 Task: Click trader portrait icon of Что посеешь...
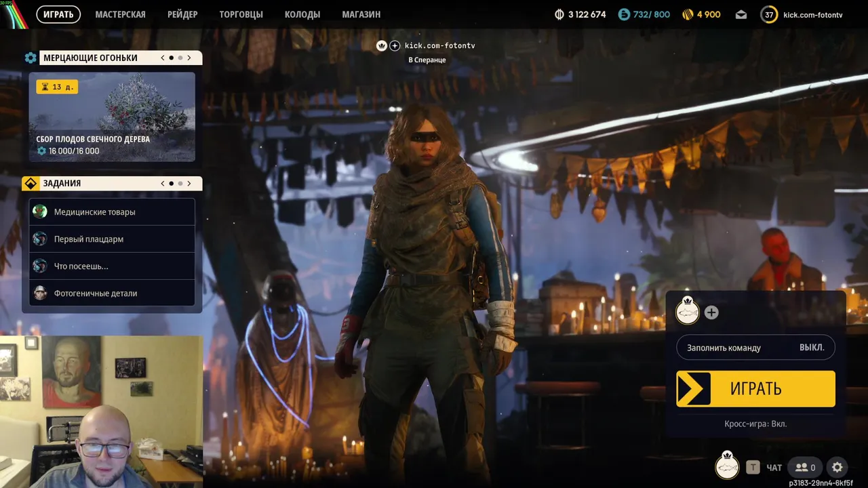(40, 266)
